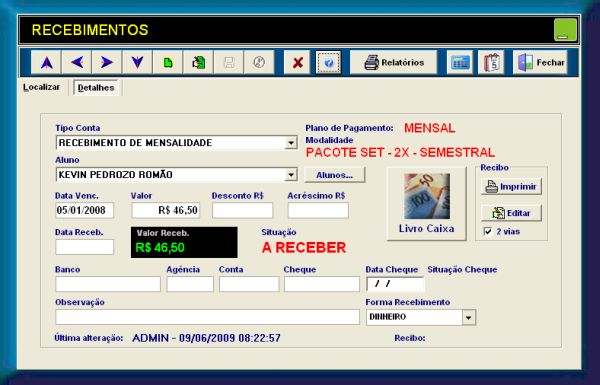Go to first record with up arrow

click(46, 62)
